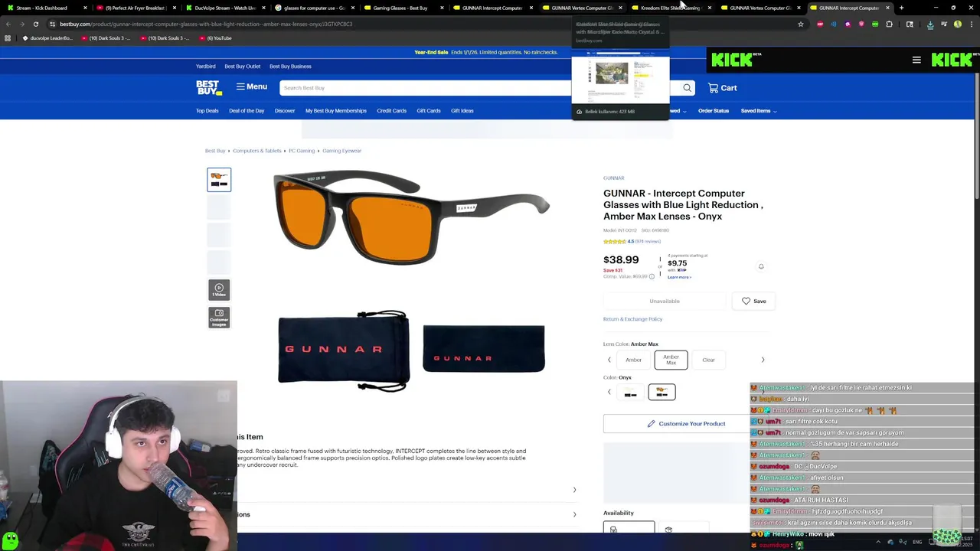Click the magnifier search icon

[687, 88]
